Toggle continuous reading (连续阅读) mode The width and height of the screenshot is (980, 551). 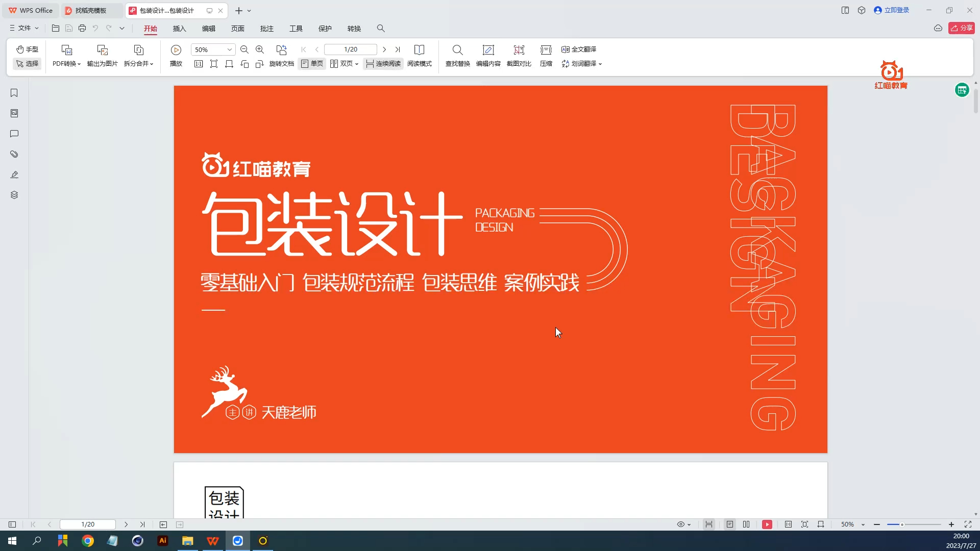pyautogui.click(x=383, y=64)
